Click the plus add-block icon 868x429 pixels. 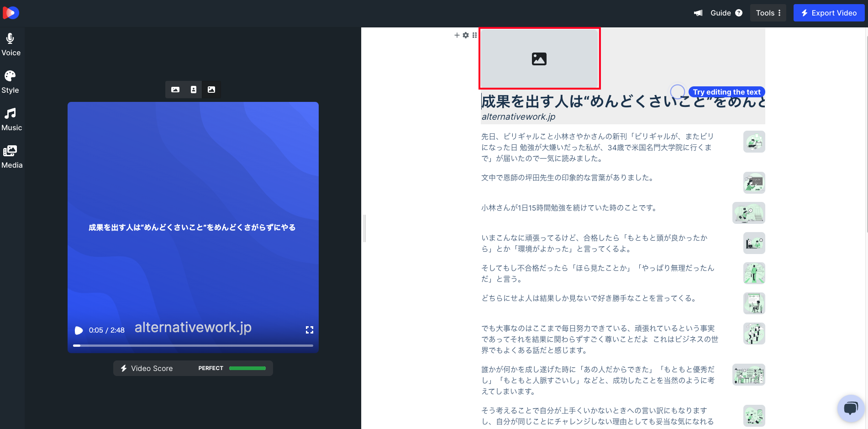pyautogui.click(x=457, y=35)
